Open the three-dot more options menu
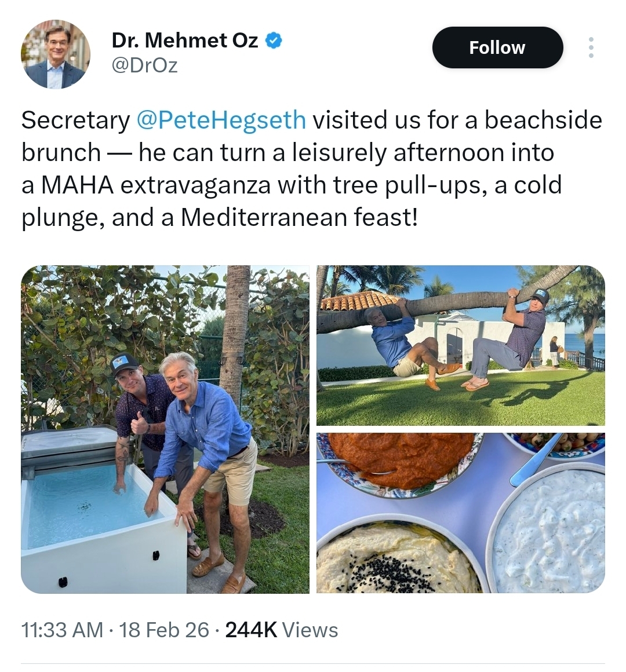 point(591,48)
